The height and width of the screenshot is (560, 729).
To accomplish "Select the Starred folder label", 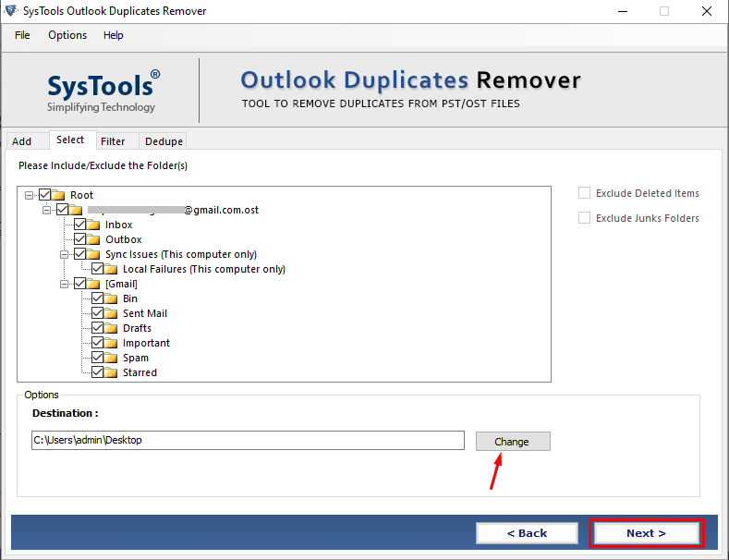I will [x=140, y=372].
